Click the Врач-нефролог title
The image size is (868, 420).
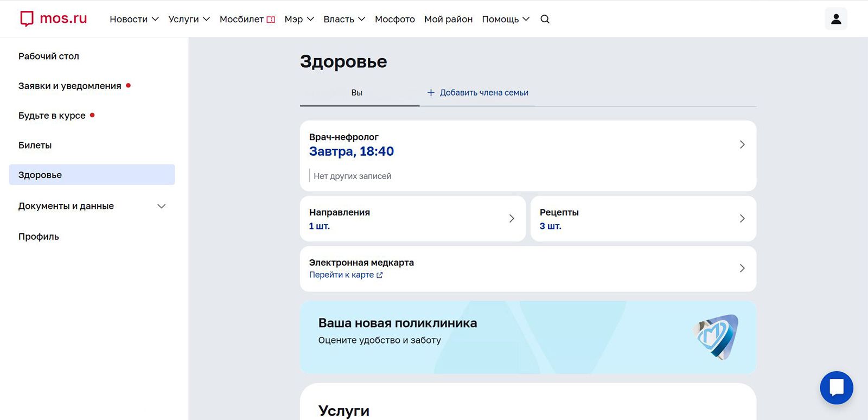click(344, 137)
